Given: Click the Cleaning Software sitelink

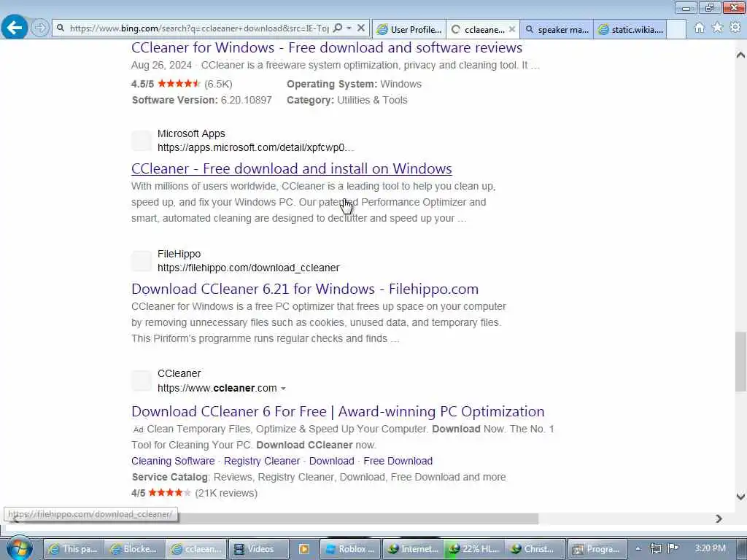Looking at the screenshot, I should 173,461.
